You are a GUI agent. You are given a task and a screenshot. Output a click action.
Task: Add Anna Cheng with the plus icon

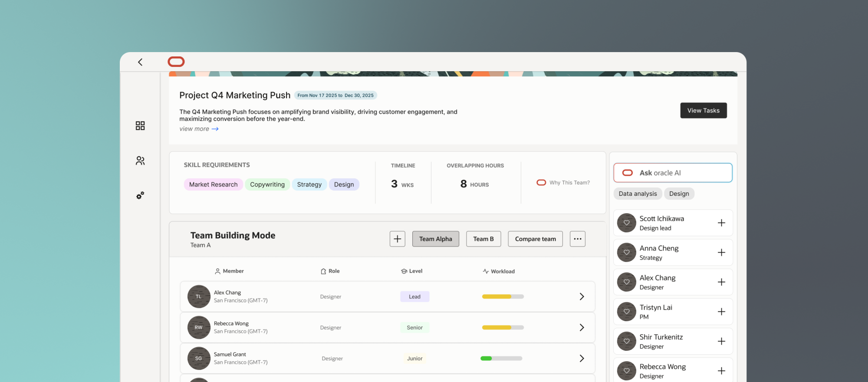(x=721, y=252)
